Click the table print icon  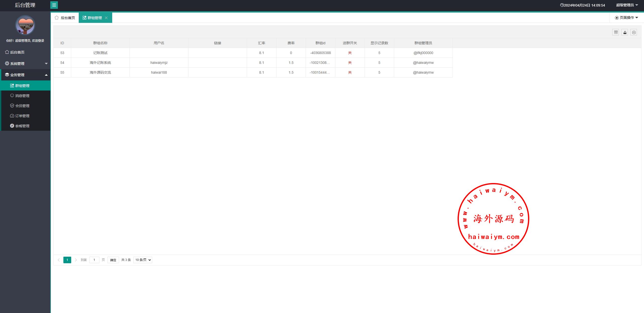[x=634, y=32]
